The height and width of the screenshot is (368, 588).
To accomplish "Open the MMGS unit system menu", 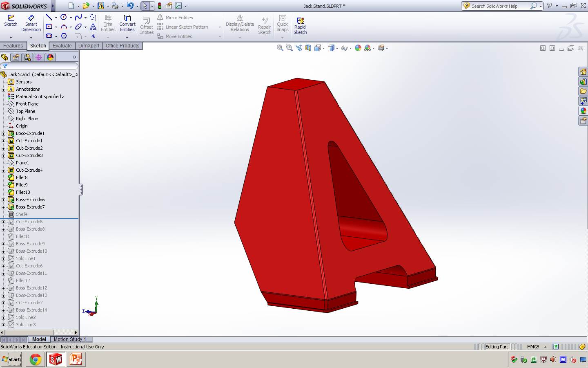I will point(537,347).
